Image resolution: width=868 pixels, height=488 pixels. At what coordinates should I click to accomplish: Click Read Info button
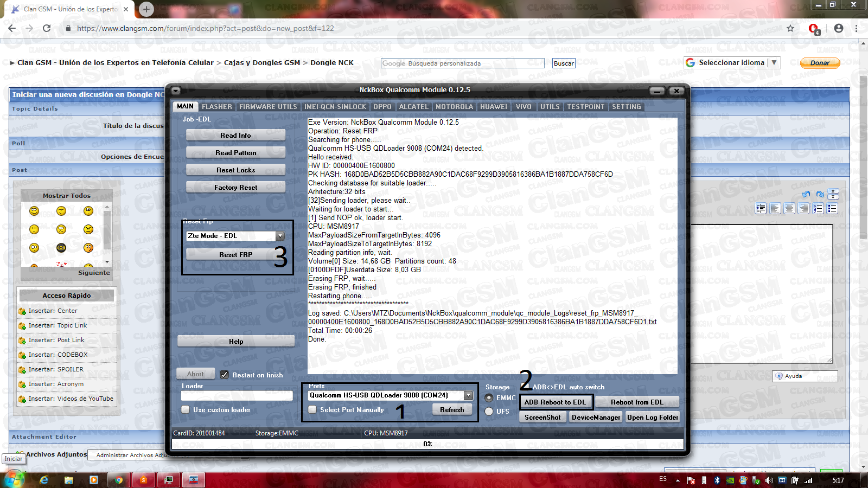coord(235,136)
